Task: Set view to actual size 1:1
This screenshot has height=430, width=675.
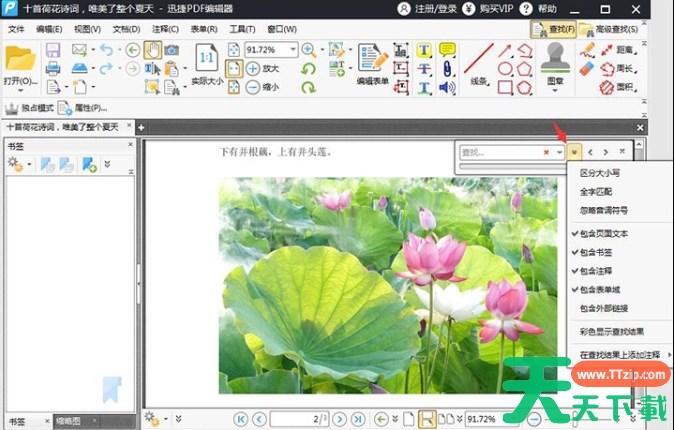Action: [x=207, y=58]
